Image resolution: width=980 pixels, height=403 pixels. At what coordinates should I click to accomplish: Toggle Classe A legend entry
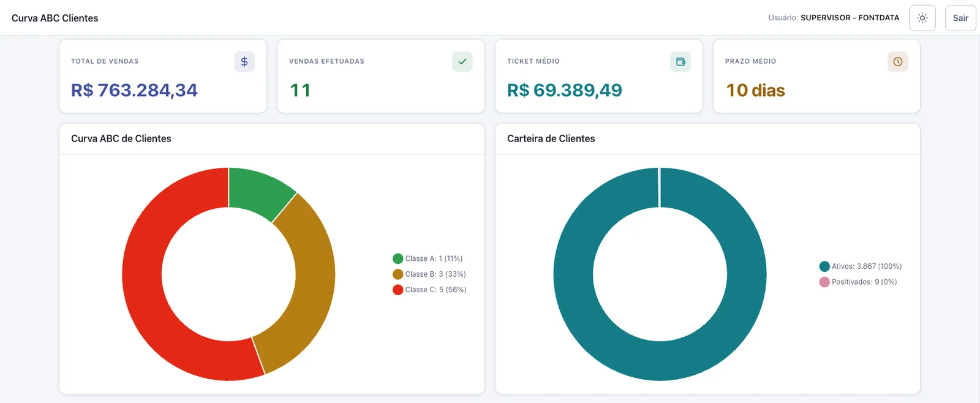coord(428,258)
